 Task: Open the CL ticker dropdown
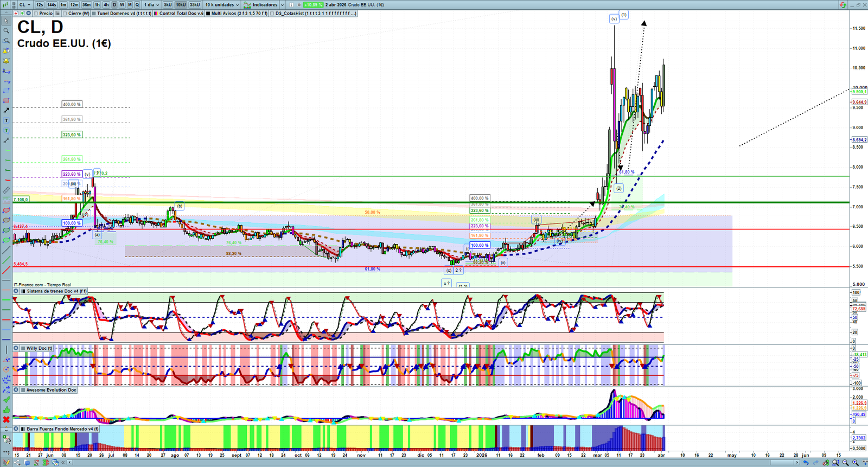click(x=25, y=5)
